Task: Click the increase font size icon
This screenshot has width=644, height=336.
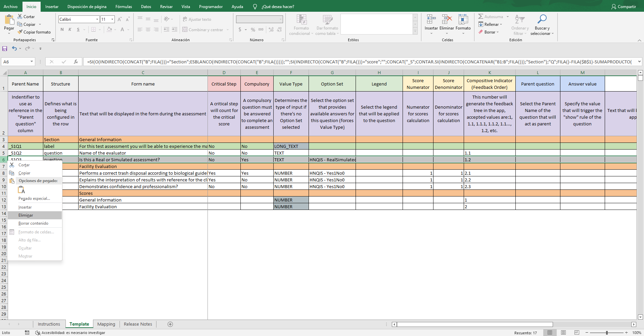Action: (x=120, y=19)
